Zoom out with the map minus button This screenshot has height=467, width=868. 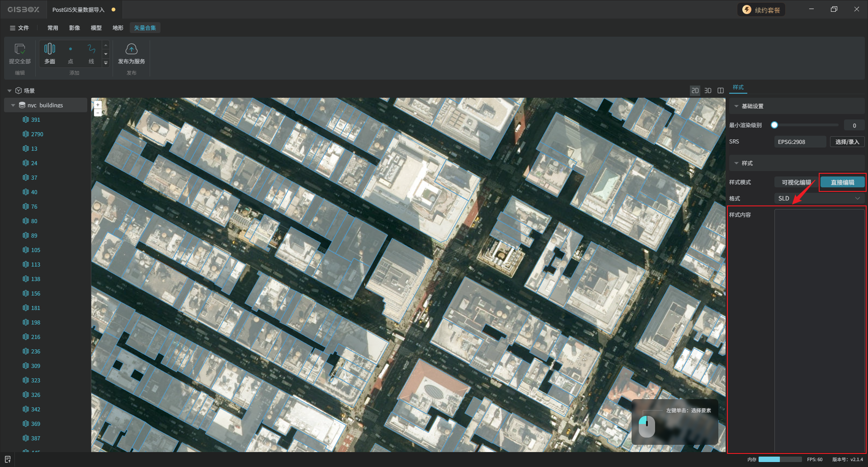tap(98, 113)
